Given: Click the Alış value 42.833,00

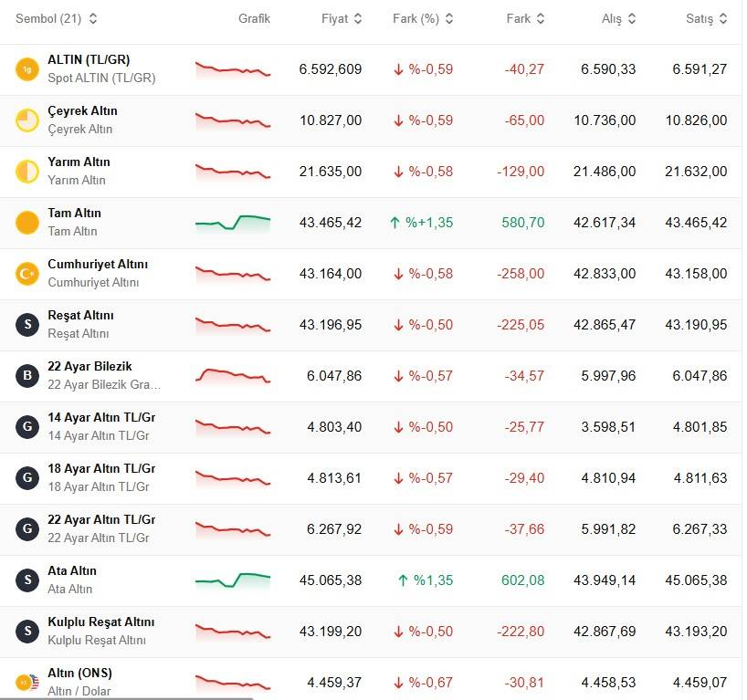Looking at the screenshot, I should (x=605, y=274).
